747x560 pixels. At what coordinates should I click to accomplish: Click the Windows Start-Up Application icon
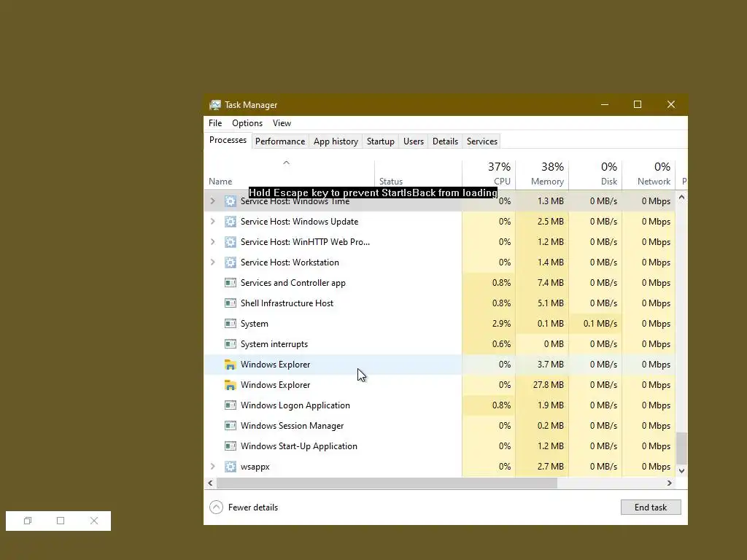(x=230, y=446)
